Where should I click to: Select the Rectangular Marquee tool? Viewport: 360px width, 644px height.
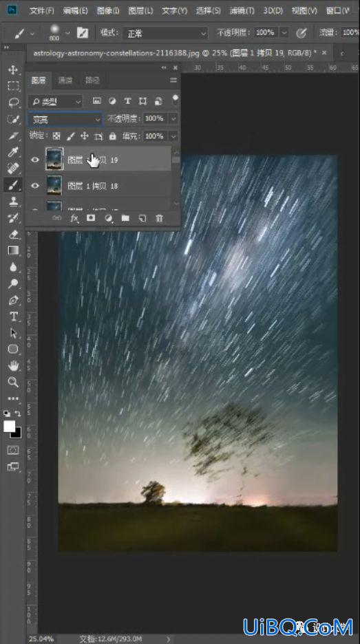tap(13, 86)
